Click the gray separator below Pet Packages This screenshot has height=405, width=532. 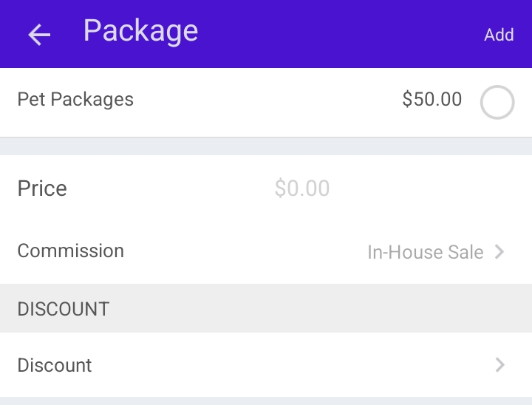[x=266, y=146]
